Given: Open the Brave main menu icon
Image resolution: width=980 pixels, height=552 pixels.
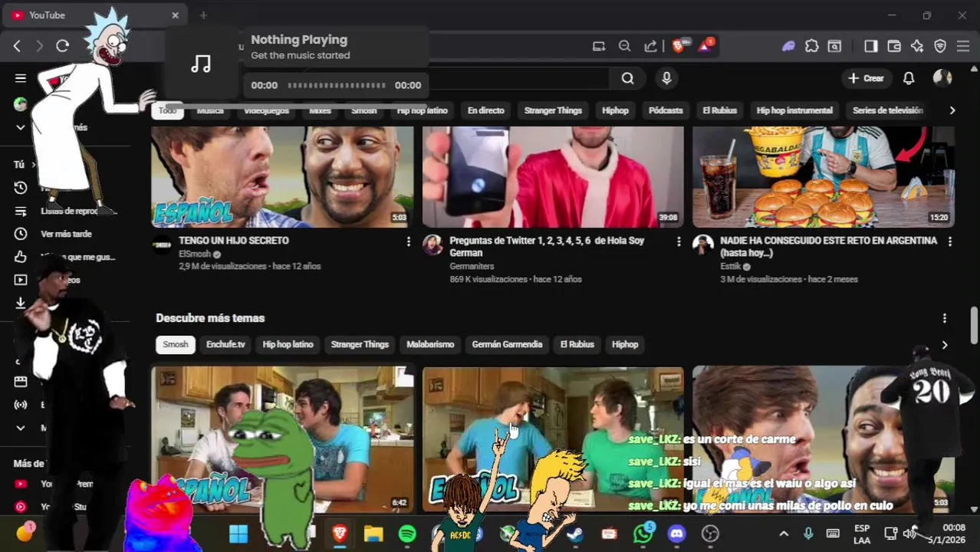Looking at the screenshot, I should click(963, 46).
